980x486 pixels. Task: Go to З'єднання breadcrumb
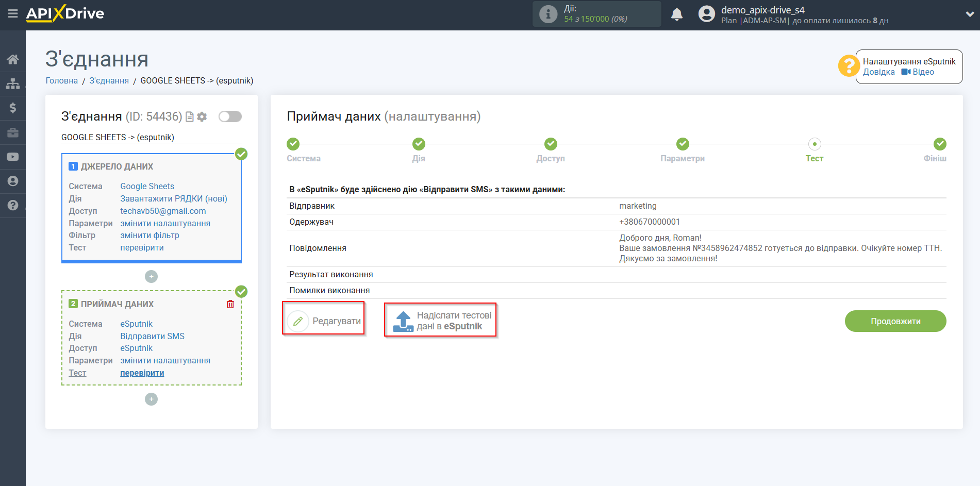pos(109,80)
